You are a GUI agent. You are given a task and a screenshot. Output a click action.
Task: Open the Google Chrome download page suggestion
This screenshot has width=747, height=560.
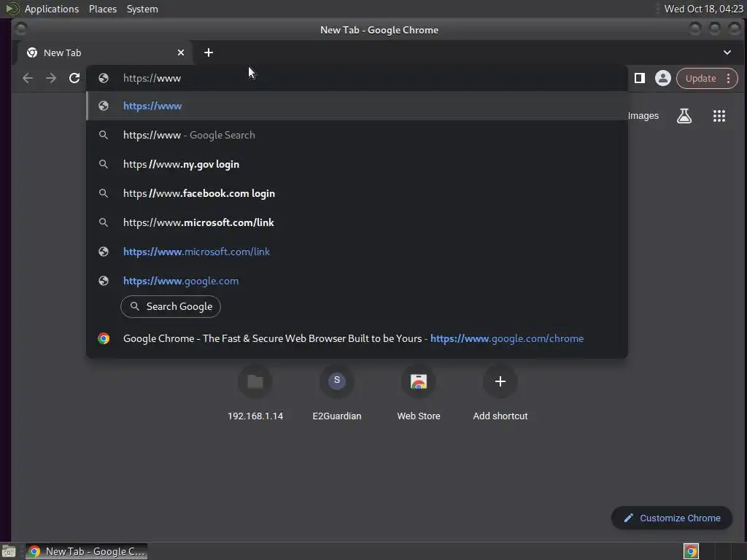(x=357, y=338)
